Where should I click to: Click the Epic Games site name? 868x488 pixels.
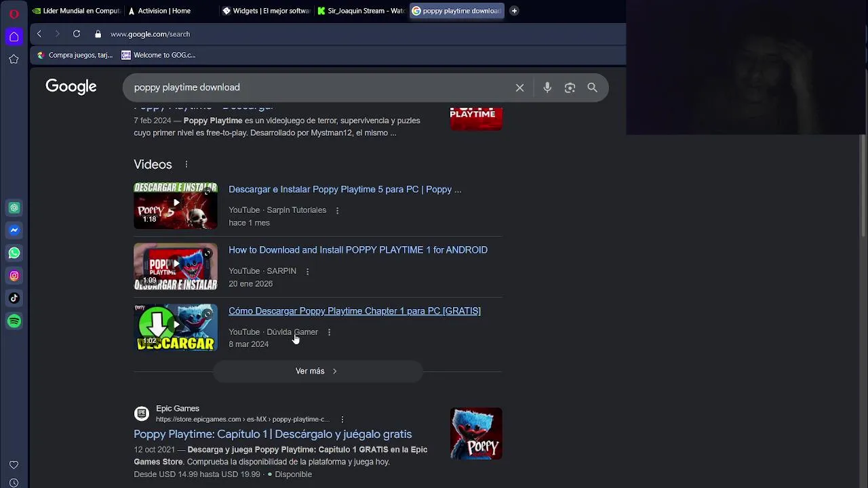coord(178,409)
